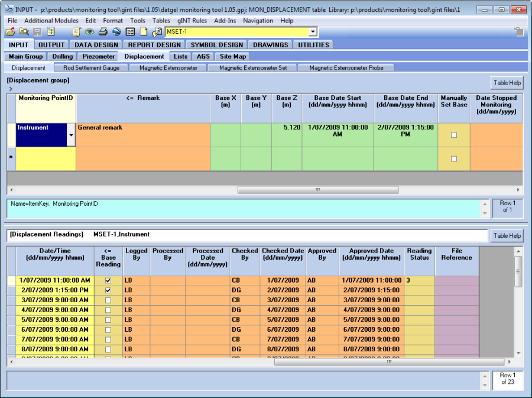Expand the Instrument Monitoring PointID dropdown
This screenshot has height=398, width=532.
[71, 135]
